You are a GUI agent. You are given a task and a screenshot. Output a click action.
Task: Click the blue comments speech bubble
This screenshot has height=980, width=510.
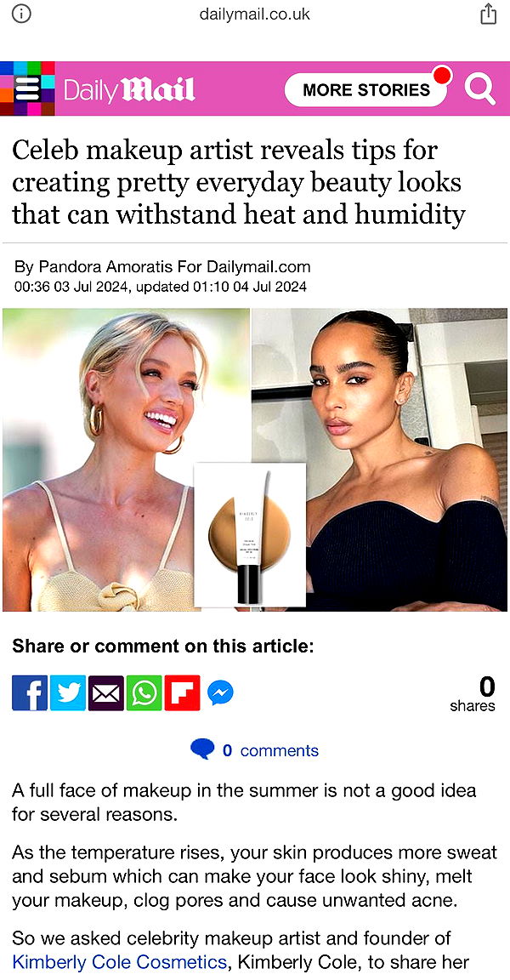tap(202, 749)
